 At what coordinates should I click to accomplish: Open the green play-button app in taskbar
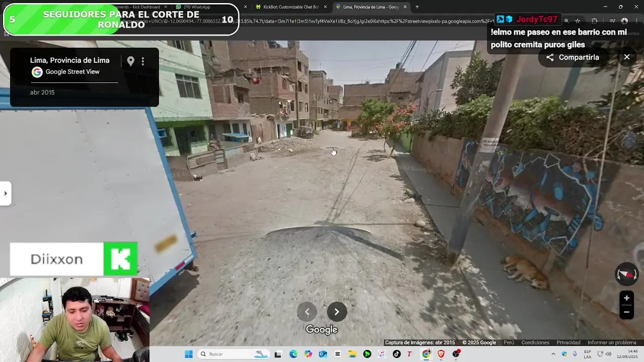(367, 354)
